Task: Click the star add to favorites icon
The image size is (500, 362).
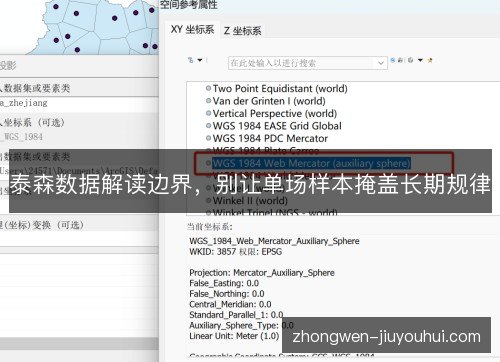Action: (430, 60)
